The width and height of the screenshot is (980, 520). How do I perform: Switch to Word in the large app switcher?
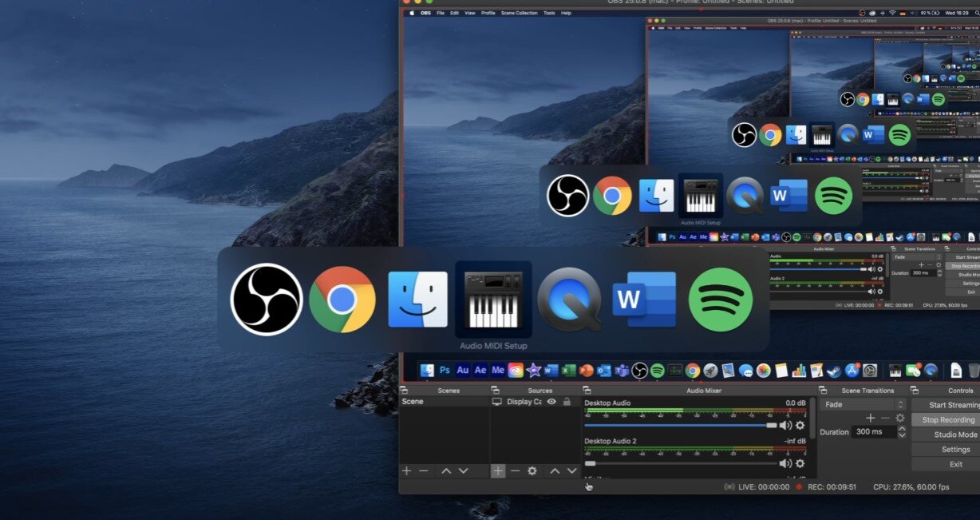(x=644, y=300)
